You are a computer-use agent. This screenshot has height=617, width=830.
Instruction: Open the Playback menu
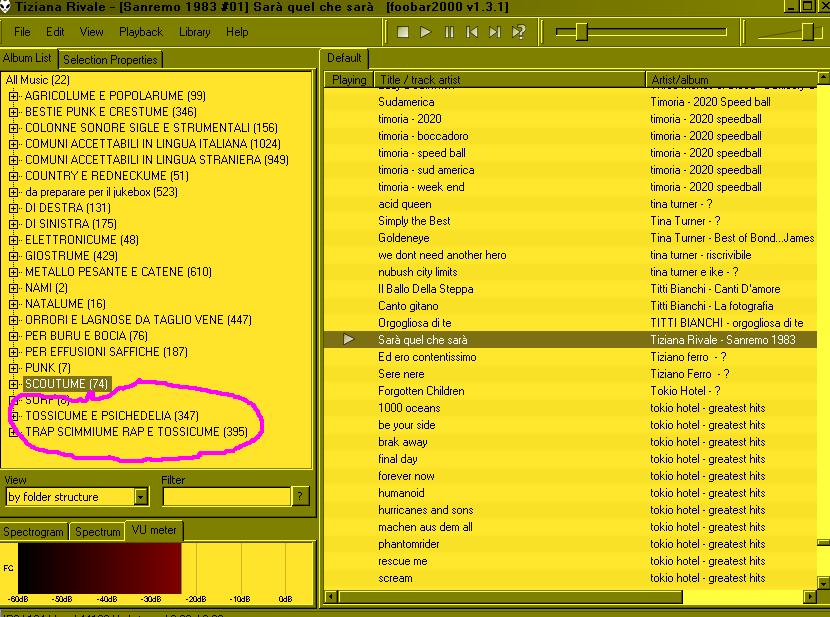[x=141, y=32]
